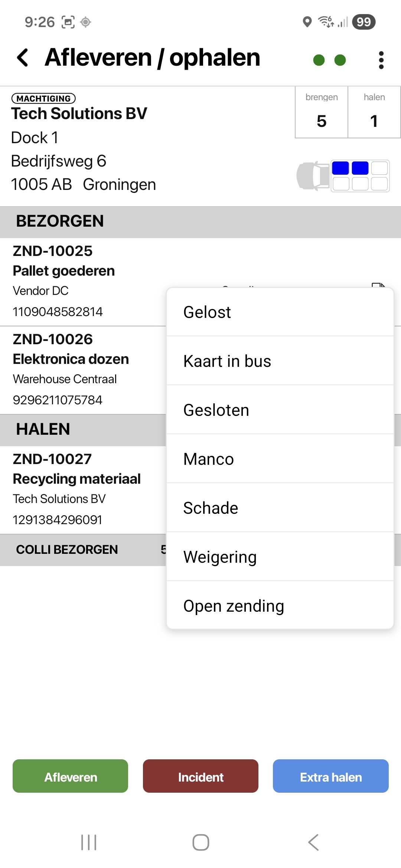This screenshot has height=868, width=401.
Task: Expand the BEZORGEN section header
Action: [x=59, y=221]
